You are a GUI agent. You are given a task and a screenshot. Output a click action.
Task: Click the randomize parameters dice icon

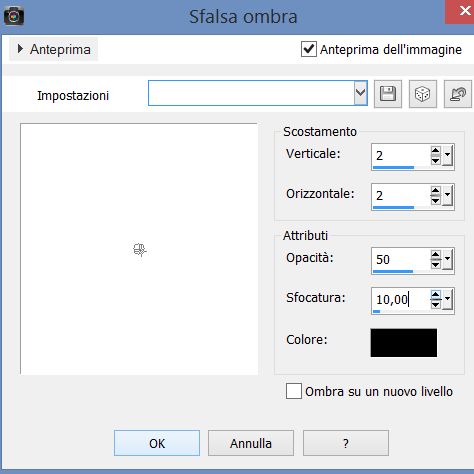pyautogui.click(x=423, y=94)
